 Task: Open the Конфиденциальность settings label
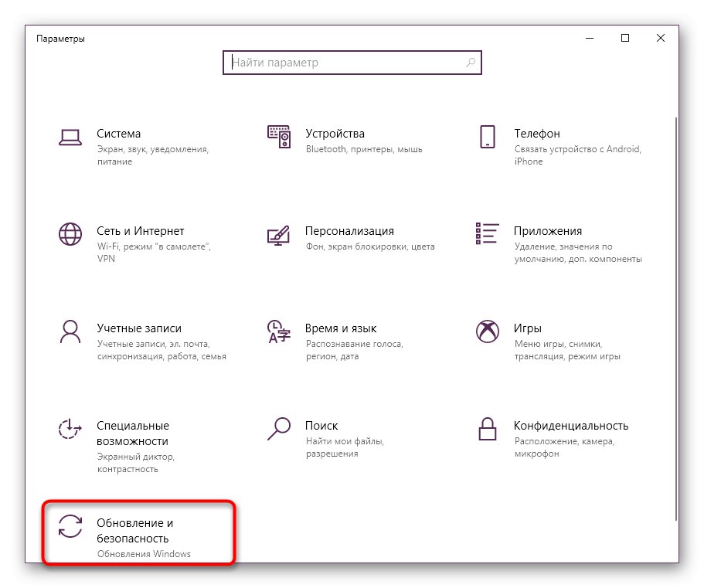570,426
